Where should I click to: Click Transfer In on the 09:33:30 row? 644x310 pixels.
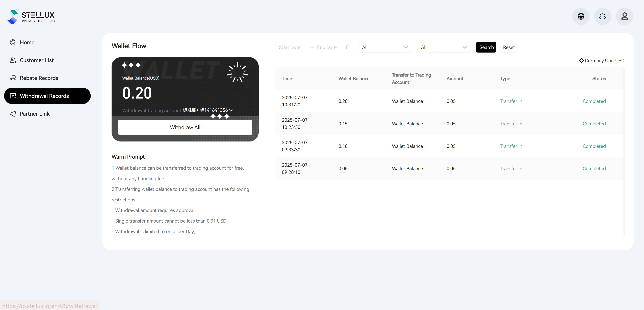(x=511, y=146)
